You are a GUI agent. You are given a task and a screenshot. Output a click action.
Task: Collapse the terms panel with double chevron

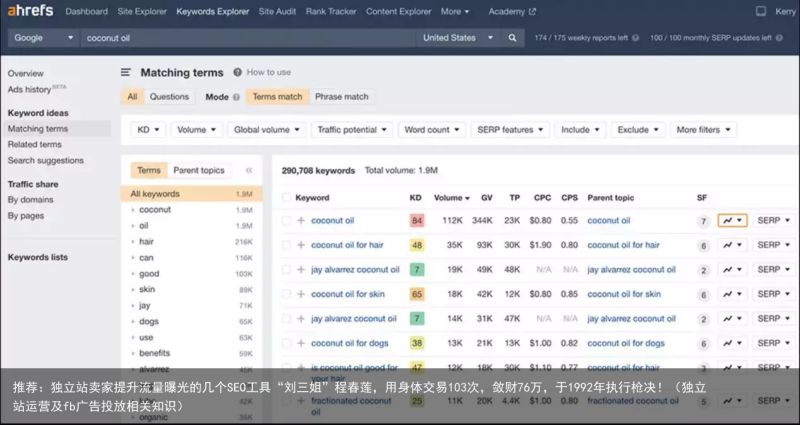pyautogui.click(x=249, y=170)
